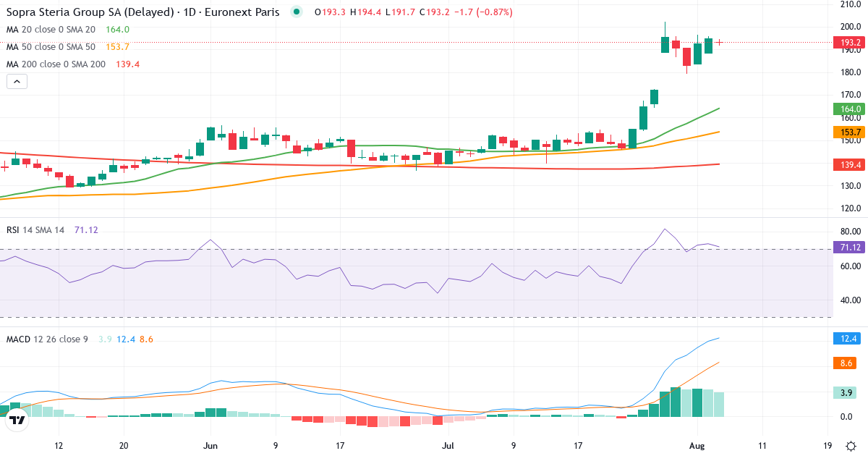Click the TradingView logo icon

click(17, 419)
